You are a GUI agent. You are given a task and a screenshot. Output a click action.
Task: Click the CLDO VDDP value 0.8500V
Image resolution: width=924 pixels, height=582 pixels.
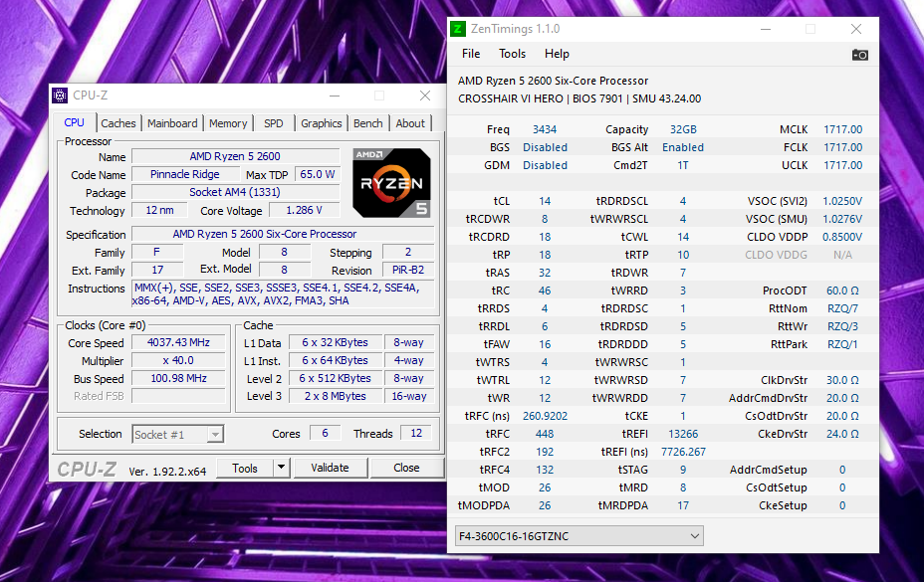pos(842,237)
